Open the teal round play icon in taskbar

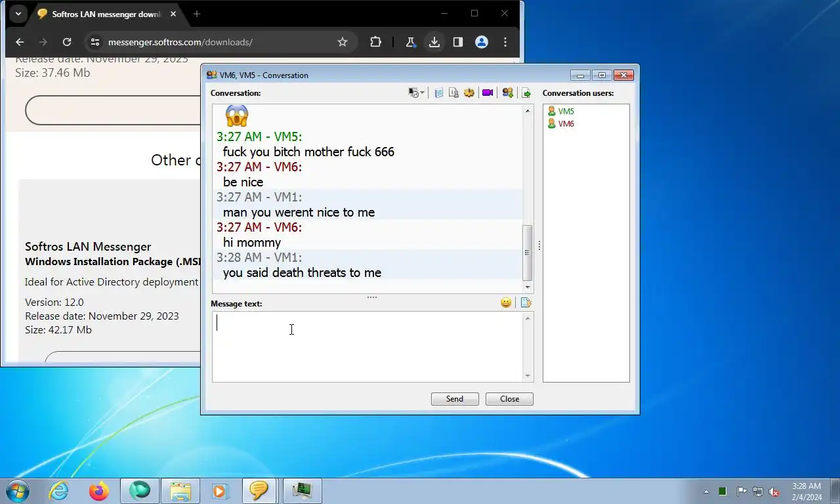pyautogui.click(x=140, y=491)
